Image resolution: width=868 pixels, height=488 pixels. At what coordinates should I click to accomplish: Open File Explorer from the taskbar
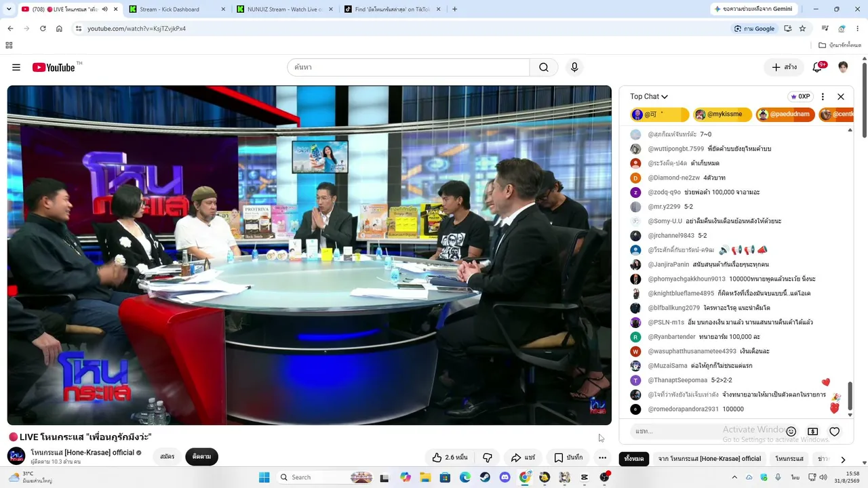pyautogui.click(x=425, y=477)
